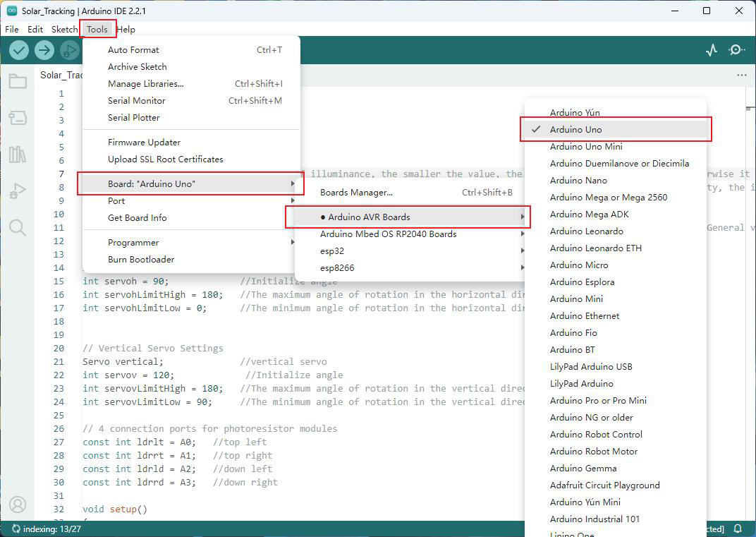Open the Boards Manager sidebar icon
This screenshot has height=537, width=756.
[18, 118]
